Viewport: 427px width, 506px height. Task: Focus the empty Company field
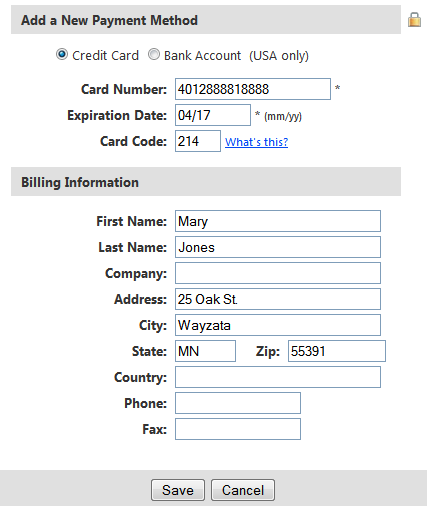pyautogui.click(x=278, y=273)
